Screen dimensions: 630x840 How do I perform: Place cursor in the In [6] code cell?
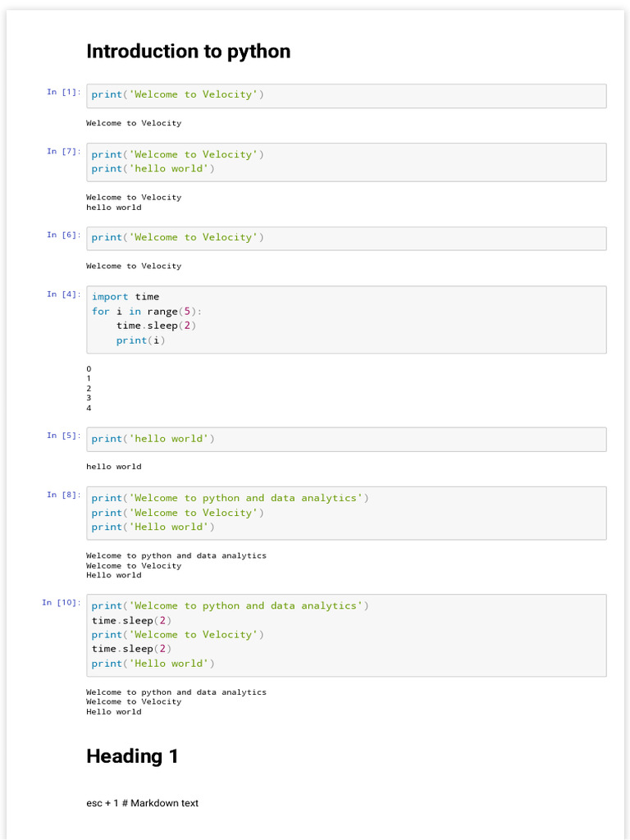pos(345,238)
